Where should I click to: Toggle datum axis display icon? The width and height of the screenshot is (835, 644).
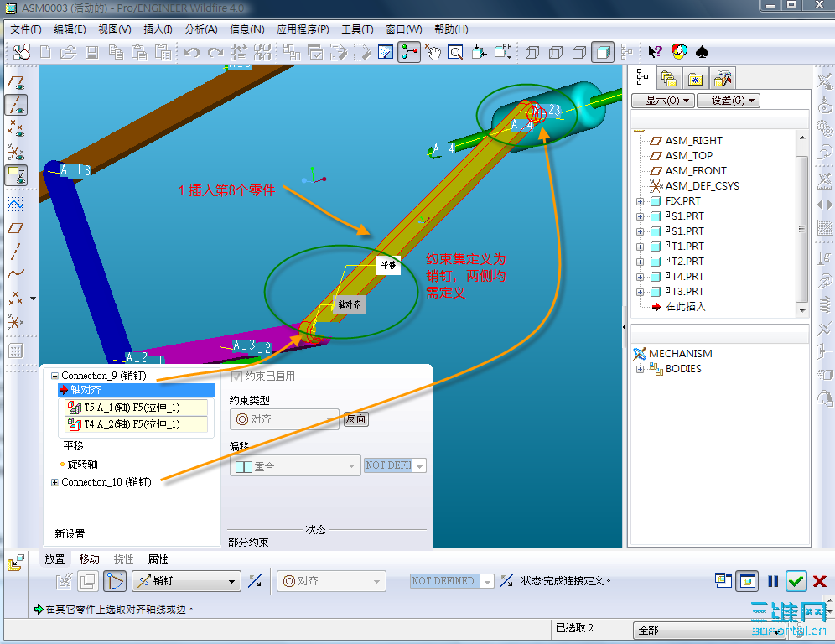16,105
